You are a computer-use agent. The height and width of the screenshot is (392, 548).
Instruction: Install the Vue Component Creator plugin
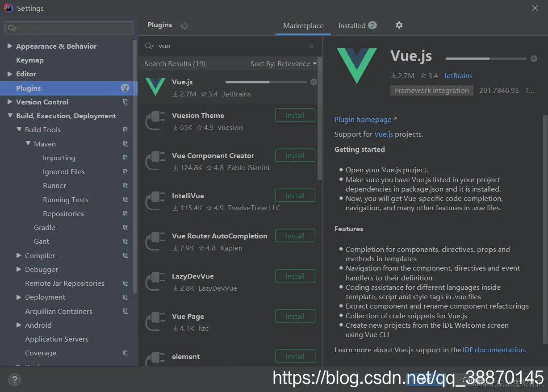pyautogui.click(x=295, y=155)
